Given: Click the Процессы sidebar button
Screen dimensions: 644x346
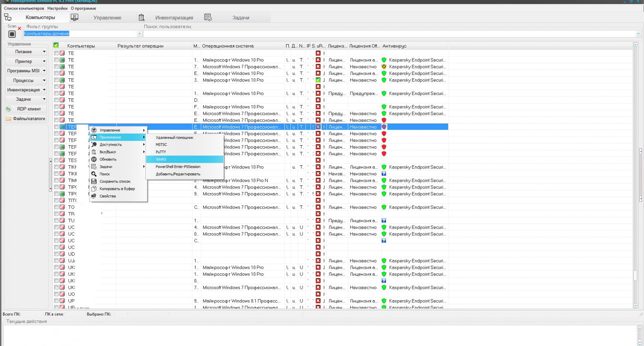Looking at the screenshot, I should pyautogui.click(x=23, y=80).
